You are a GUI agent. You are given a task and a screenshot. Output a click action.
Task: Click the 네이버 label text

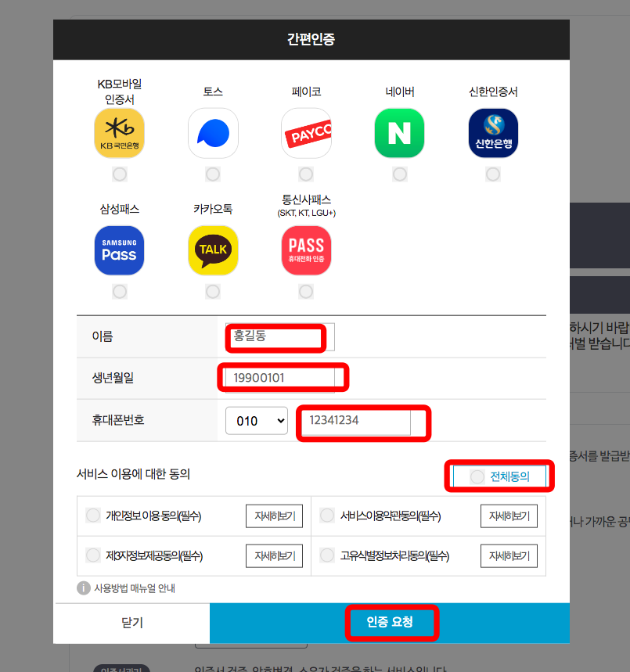(400, 92)
